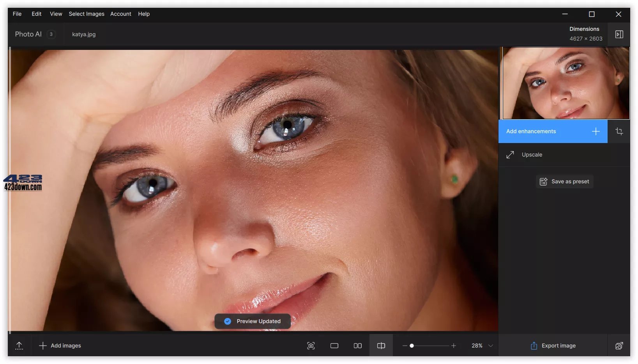
Task: Open export settings via bottom-right corner icon
Action: pos(619,346)
